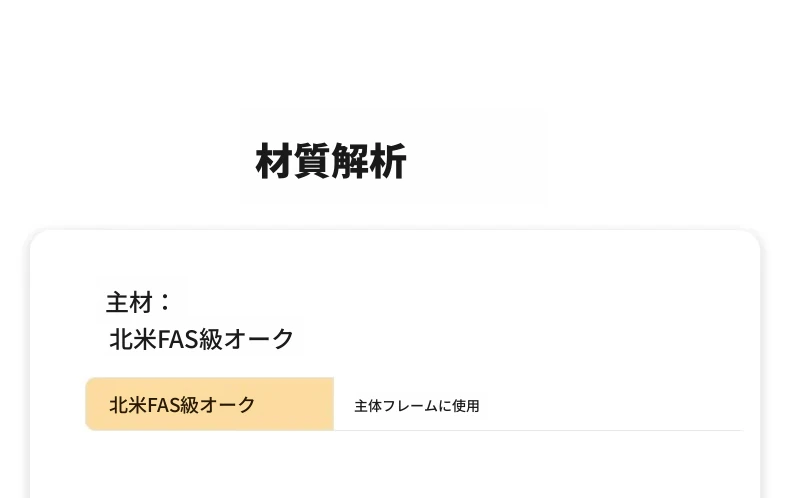Click the 材質 characters of the page title
Viewport: 790px width, 498px height.
[293, 161]
